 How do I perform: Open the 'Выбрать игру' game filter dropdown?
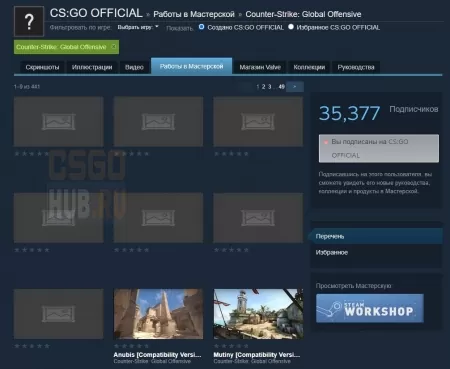[x=138, y=27]
